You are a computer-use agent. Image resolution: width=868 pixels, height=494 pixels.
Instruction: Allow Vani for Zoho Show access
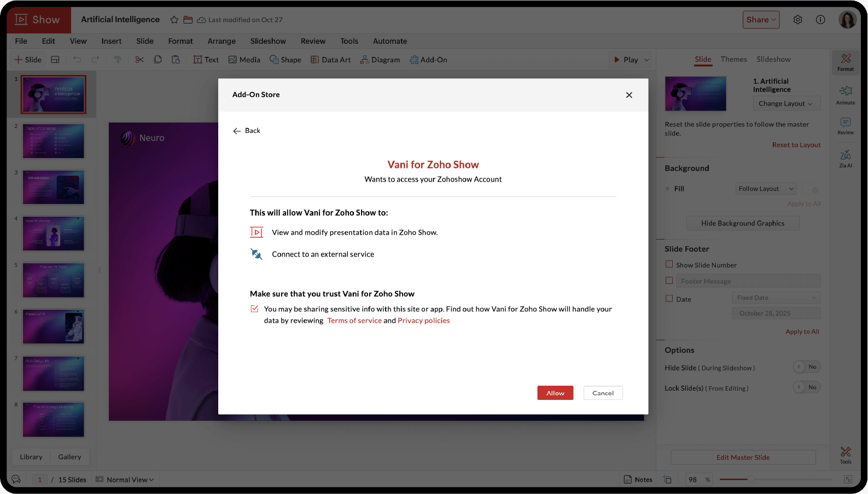555,393
